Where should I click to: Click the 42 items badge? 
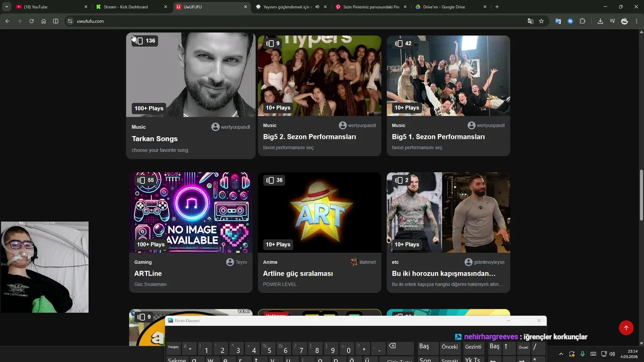click(404, 43)
